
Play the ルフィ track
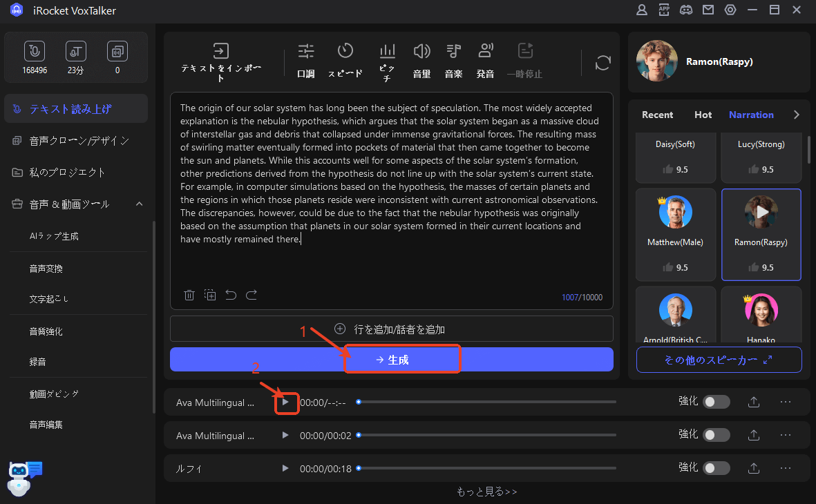click(285, 469)
